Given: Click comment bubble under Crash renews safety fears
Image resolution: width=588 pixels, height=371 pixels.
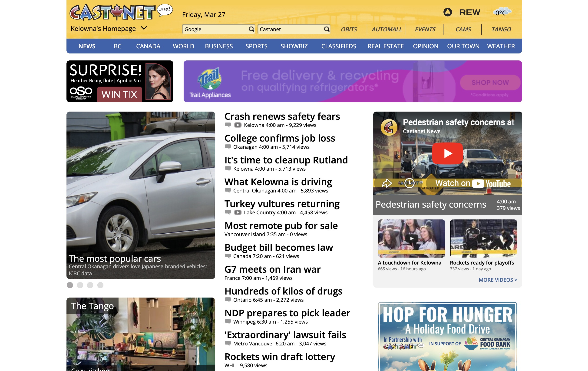Looking at the screenshot, I should coord(228,125).
